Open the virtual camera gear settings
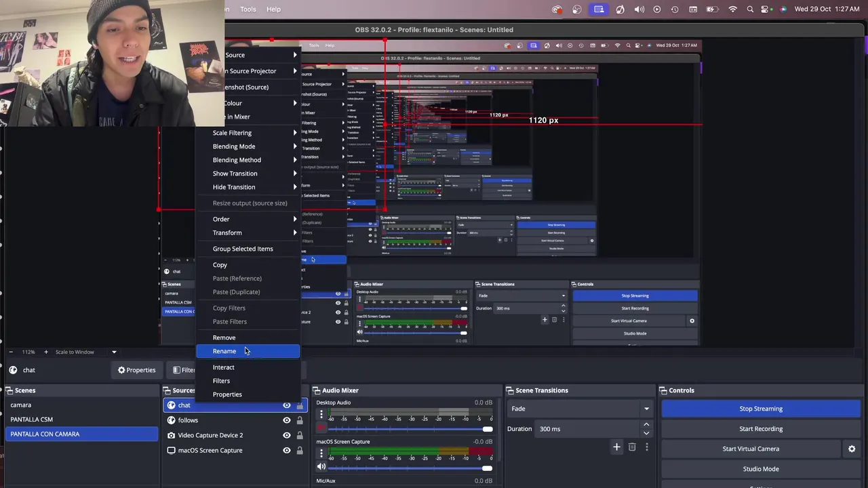The width and height of the screenshot is (868, 488). pos(852,449)
